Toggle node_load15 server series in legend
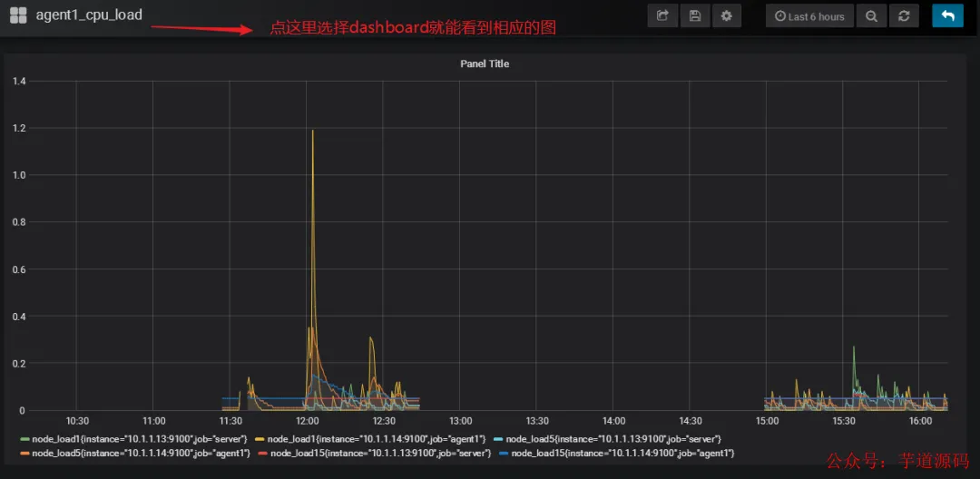 380,453
